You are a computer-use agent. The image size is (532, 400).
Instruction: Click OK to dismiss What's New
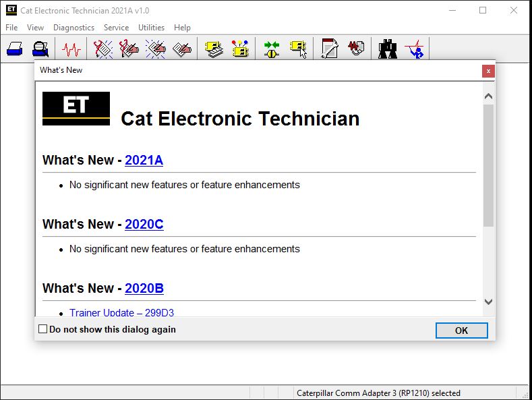tap(461, 331)
